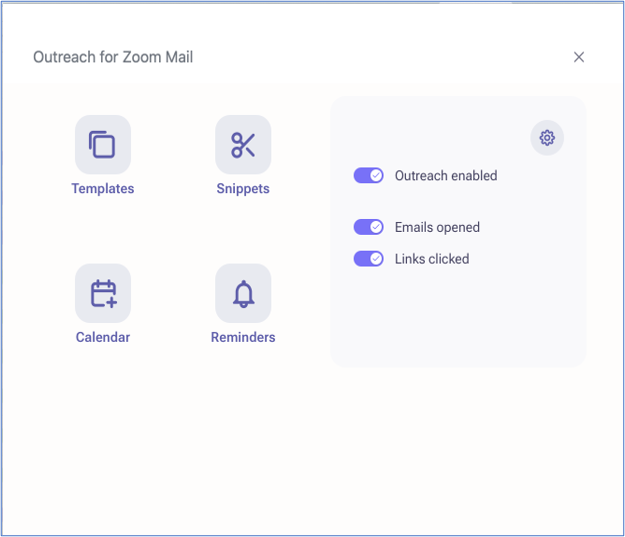
Task: Close the Outreach for Zoom Mail dialog
Action: tap(579, 57)
